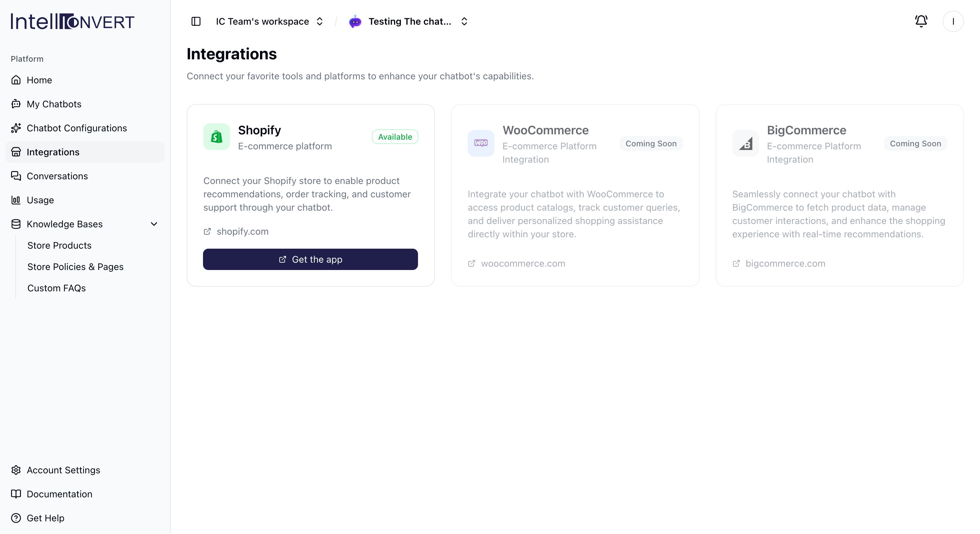Click the Available status badge on Shopify
The width and height of the screenshot is (980, 534).
tap(395, 137)
